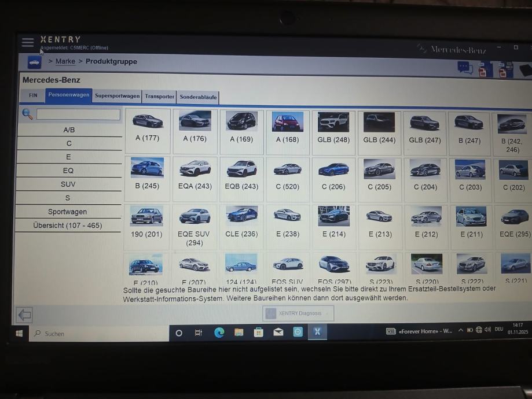The image size is (532, 399).
Task: Click the blue car home icon
Action: coord(34,62)
